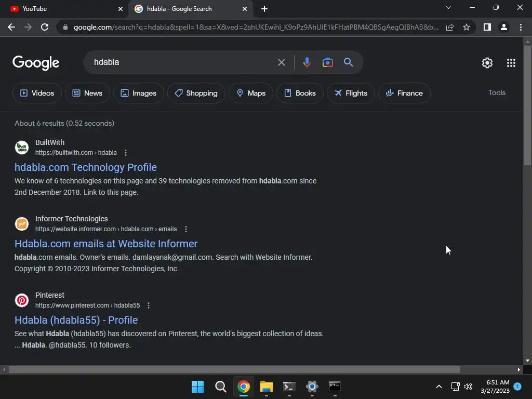Open Hdabla (hdabla55) - Profile link

click(76, 320)
